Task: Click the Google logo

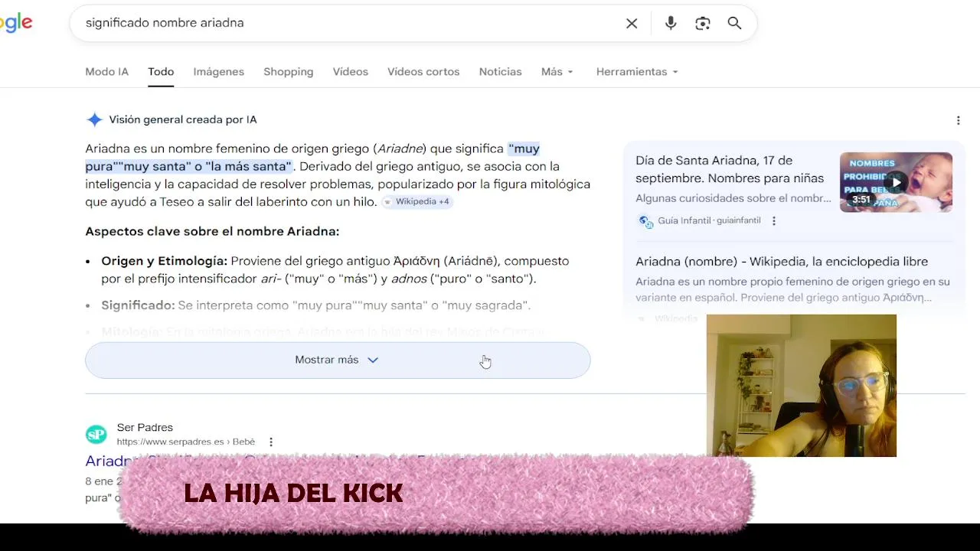Action: 15,23
